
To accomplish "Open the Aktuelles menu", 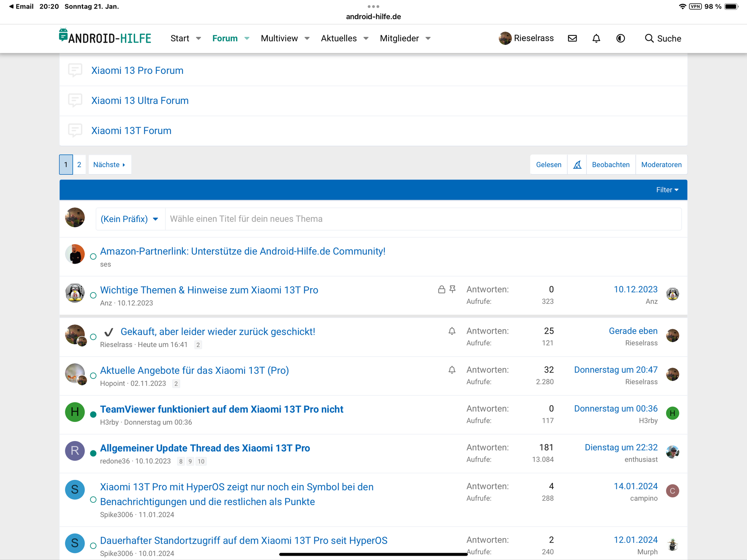I will (x=338, y=38).
